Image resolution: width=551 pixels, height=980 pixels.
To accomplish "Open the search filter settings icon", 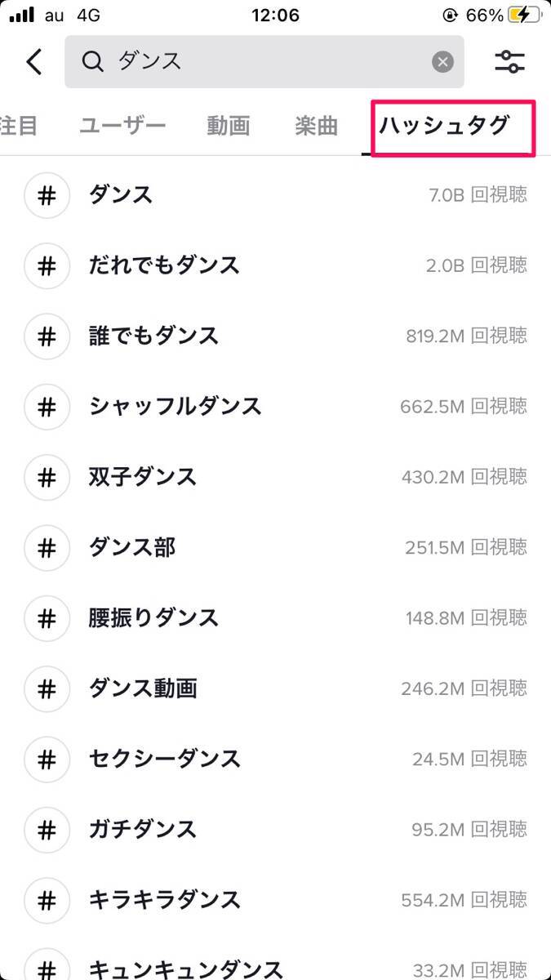I will [510, 61].
